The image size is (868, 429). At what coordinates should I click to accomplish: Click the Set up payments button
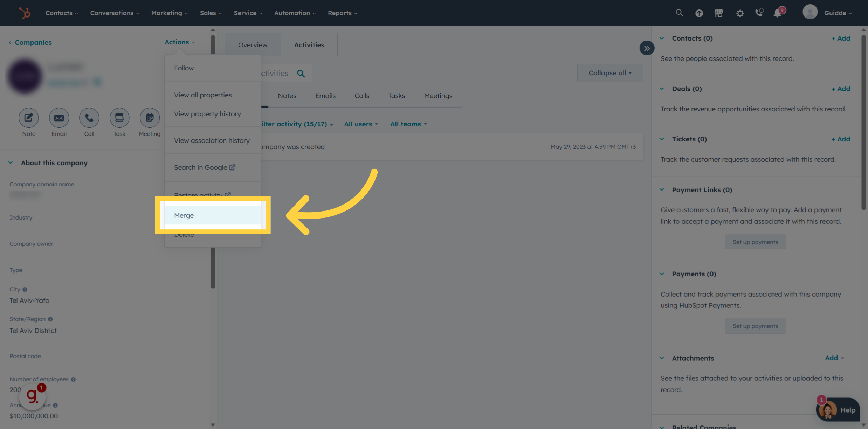(755, 242)
